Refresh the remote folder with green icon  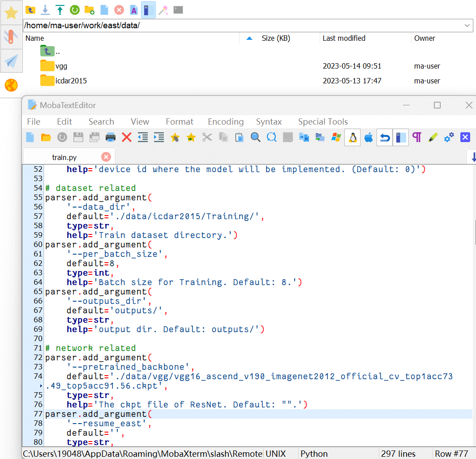click(x=75, y=10)
